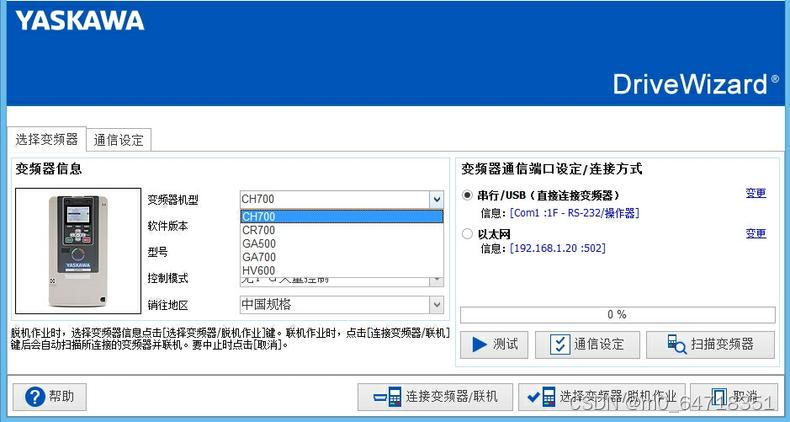Click the door icon on 取消 button
Screen dimensions: 790x422
coord(719,397)
